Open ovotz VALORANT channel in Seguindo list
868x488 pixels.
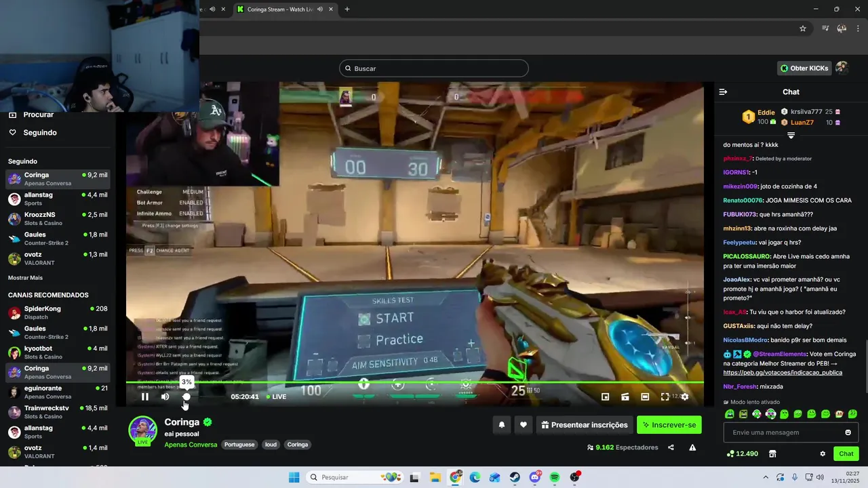(x=58, y=258)
